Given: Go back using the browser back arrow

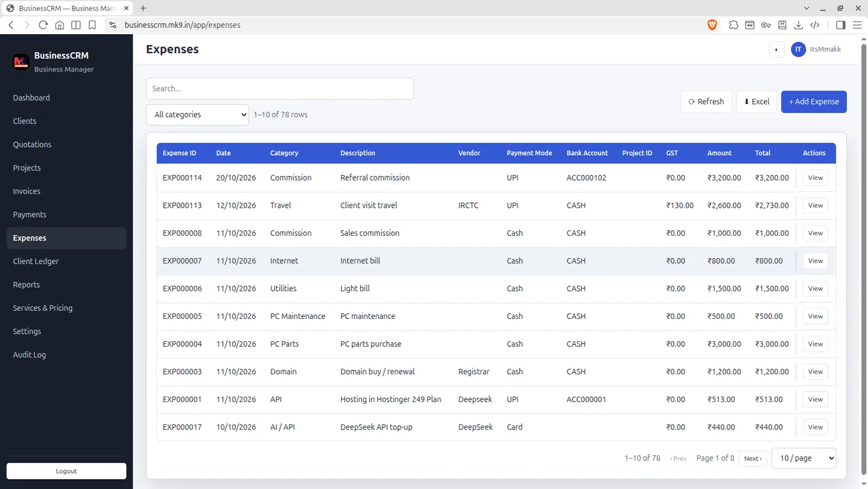Looking at the screenshot, I should pyautogui.click(x=11, y=25).
